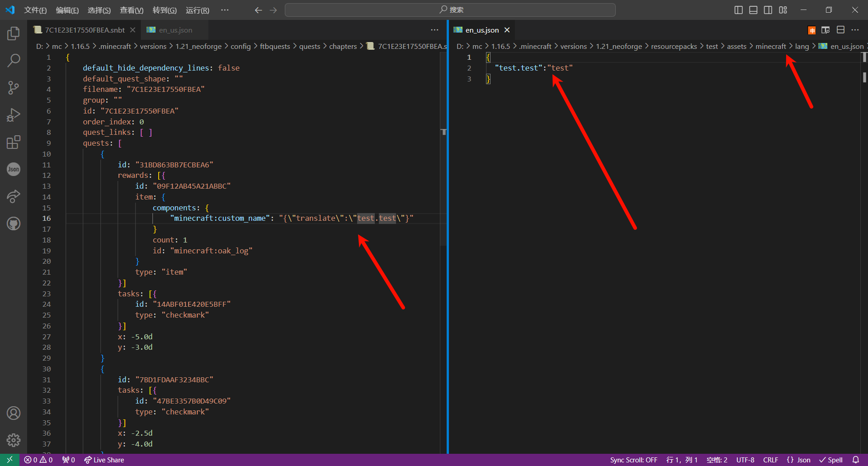The image size is (868, 466).
Task: Click the "test.test" key in right editor
Action: coord(519,68)
